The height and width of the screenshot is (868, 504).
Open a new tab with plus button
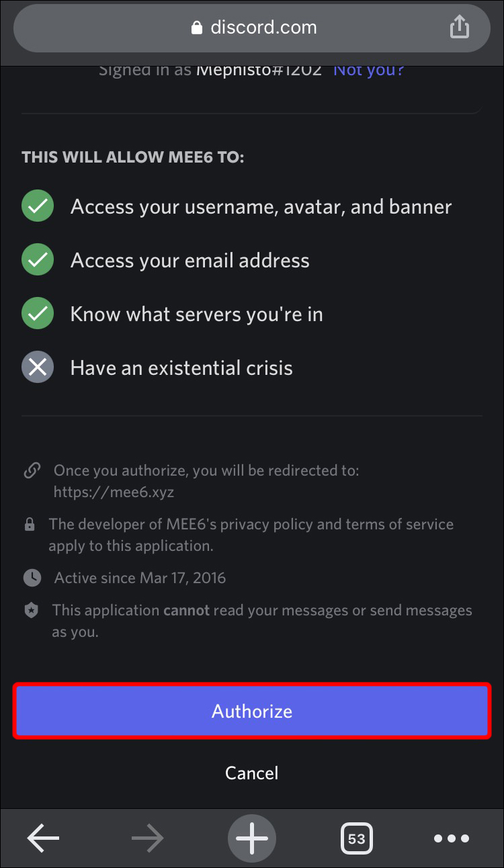coord(252,838)
